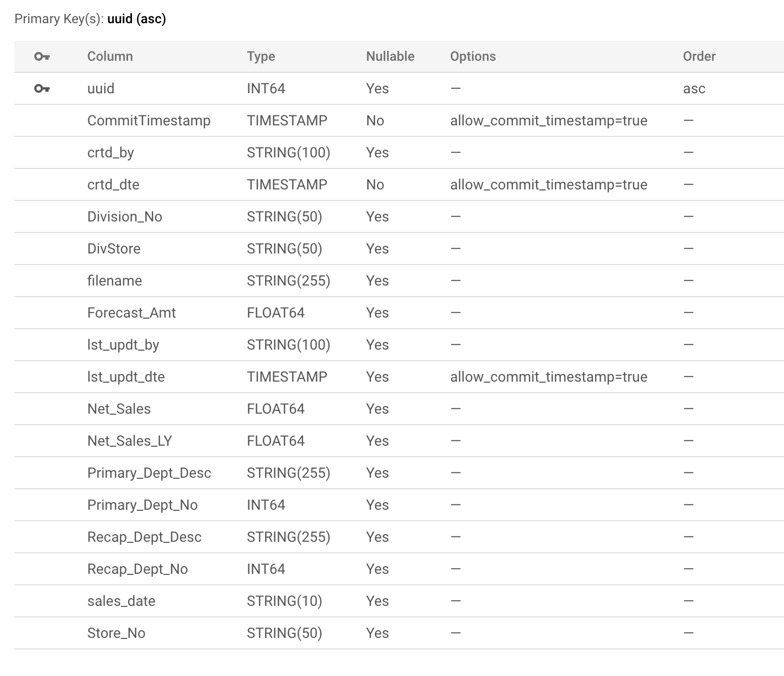Click the FLOAT64 type of Net_Sales
Image resolution: width=784 pixels, height=676 pixels.
pyautogui.click(x=276, y=409)
